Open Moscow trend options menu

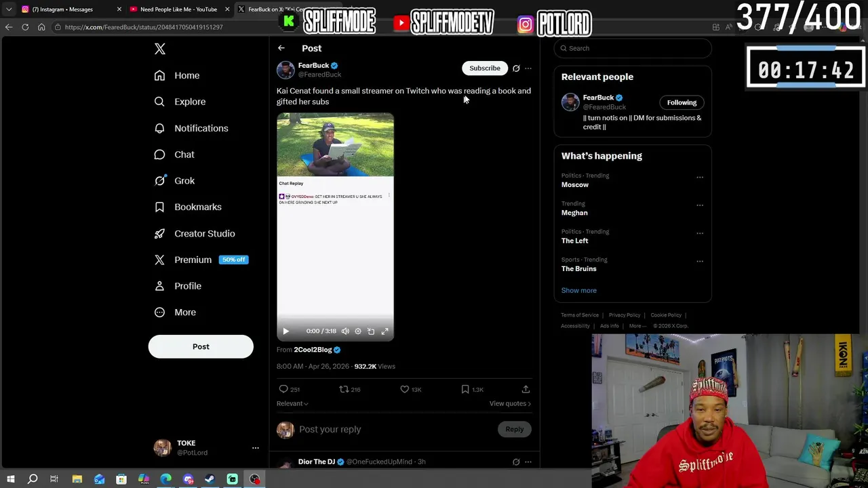pos(700,178)
